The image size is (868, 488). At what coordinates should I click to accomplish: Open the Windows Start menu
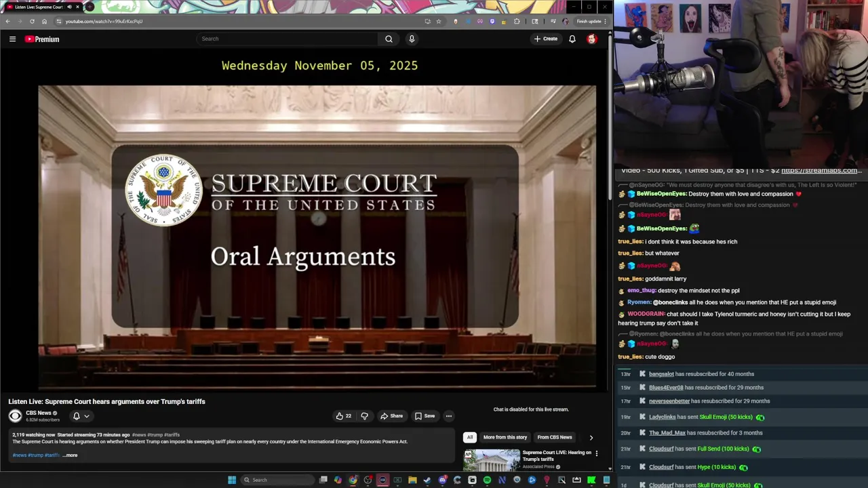pos(232,480)
